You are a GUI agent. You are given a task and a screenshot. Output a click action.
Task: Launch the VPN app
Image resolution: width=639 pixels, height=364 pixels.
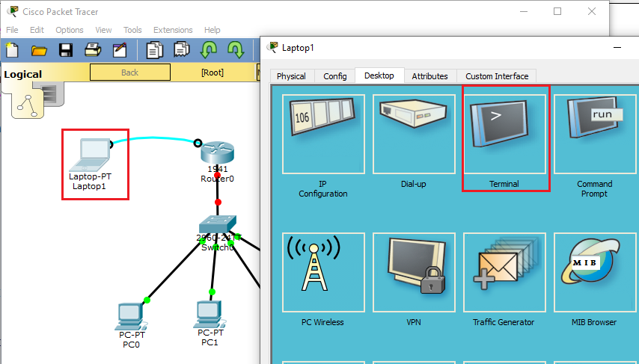point(413,274)
